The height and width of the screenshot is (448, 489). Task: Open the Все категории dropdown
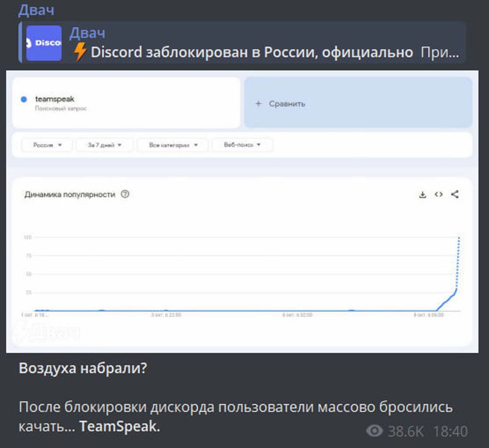tap(173, 145)
